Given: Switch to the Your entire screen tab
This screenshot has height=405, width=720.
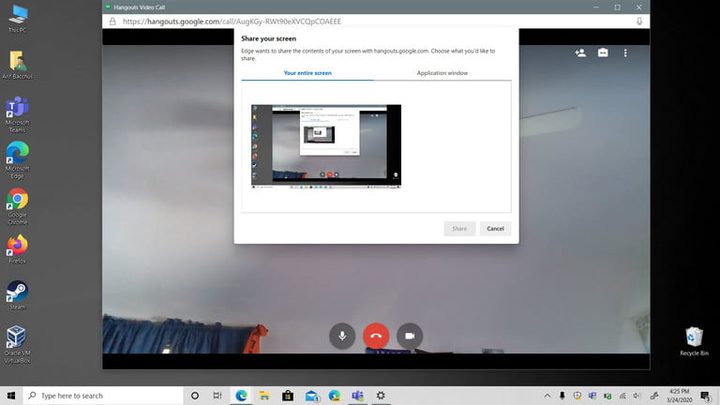Looking at the screenshot, I should (307, 73).
